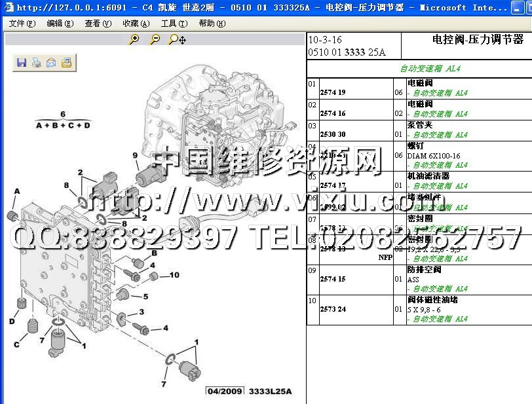Open the 工具(T) menu

[x=174, y=24]
